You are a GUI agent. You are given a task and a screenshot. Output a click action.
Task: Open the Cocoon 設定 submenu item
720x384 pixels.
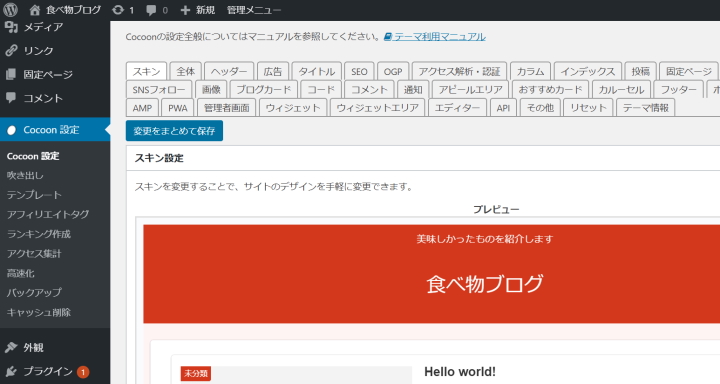tap(33, 156)
